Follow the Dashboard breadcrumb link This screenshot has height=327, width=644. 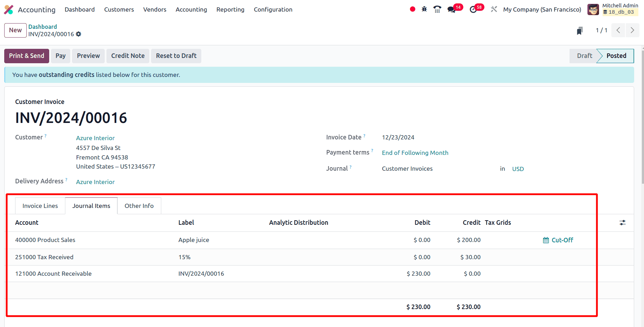tap(43, 27)
